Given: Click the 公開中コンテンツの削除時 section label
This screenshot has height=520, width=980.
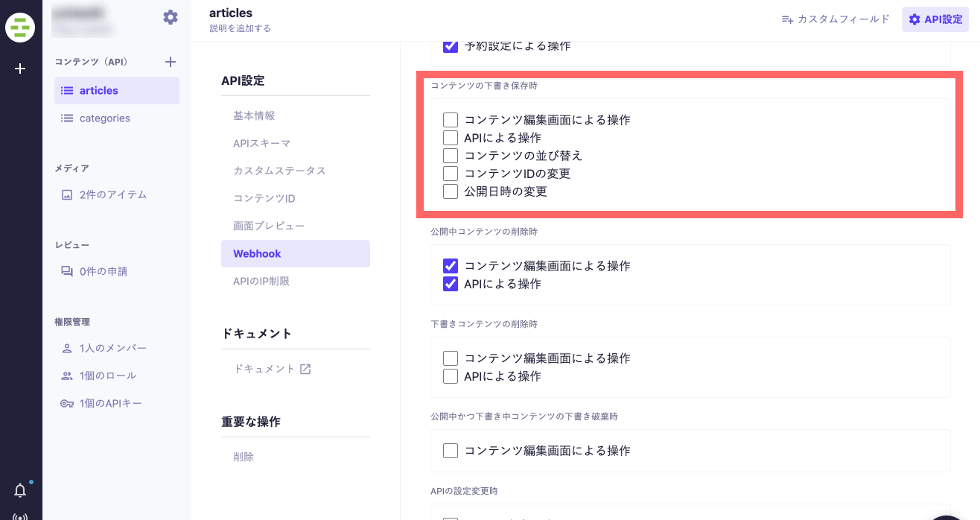Looking at the screenshot, I should (484, 232).
